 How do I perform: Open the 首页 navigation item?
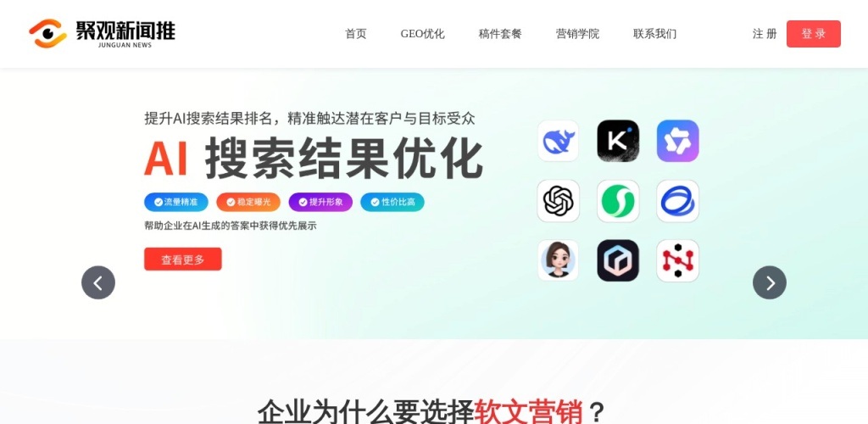[x=355, y=34]
